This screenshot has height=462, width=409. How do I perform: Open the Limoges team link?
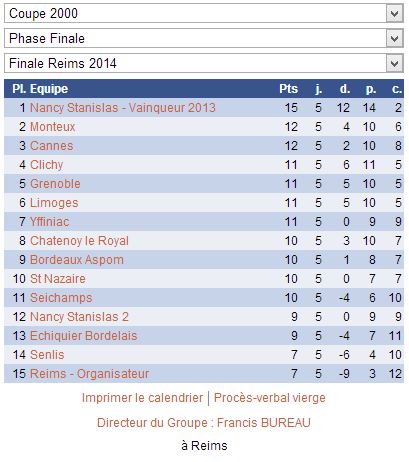point(54,203)
